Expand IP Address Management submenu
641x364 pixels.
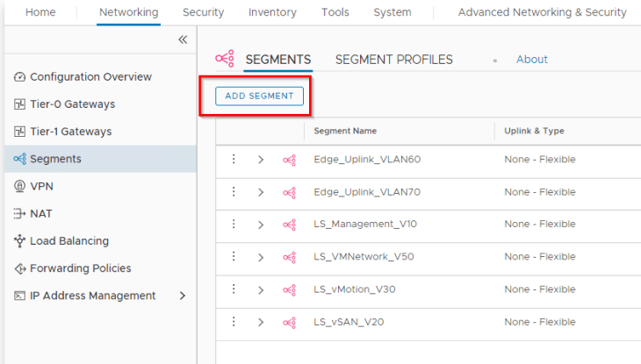[183, 296]
